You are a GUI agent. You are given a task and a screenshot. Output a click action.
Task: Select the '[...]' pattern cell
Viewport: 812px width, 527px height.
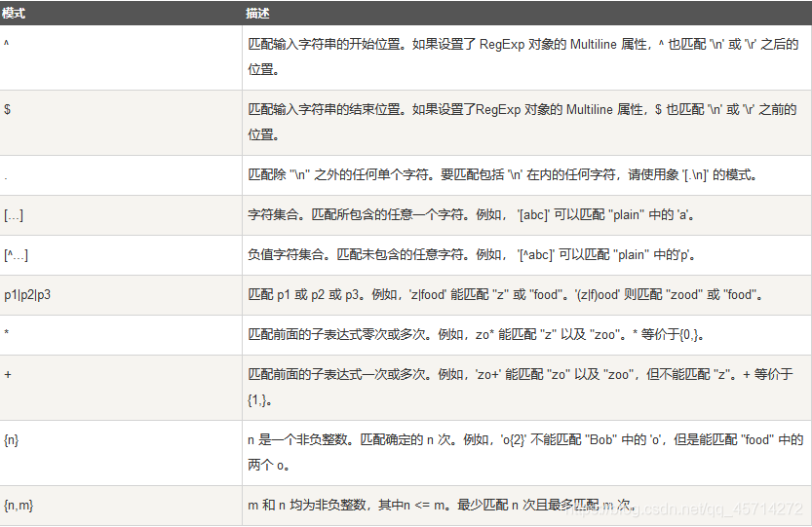pos(121,215)
